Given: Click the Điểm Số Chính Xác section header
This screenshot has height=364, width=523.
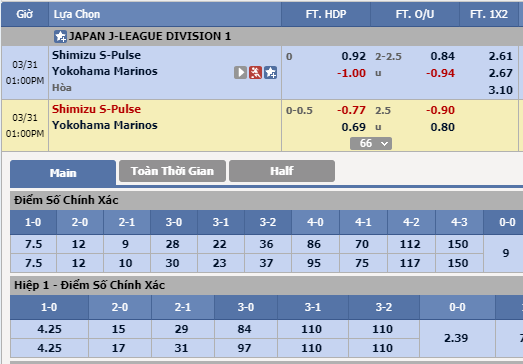Looking at the screenshot, I should click(x=66, y=200).
